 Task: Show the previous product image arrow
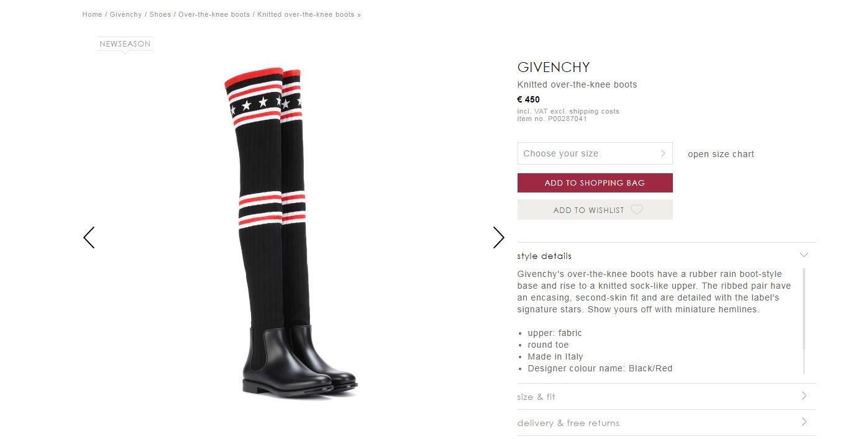click(x=89, y=237)
